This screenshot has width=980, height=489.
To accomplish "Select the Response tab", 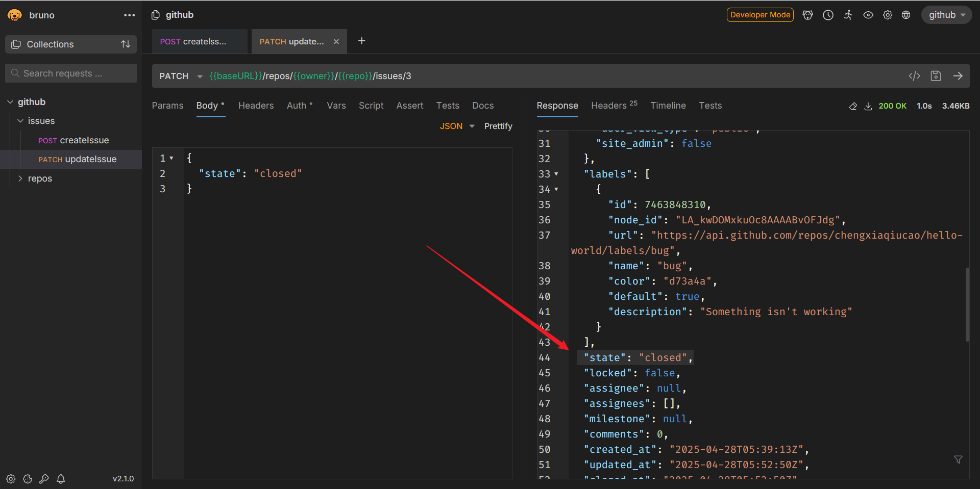I will tap(557, 106).
